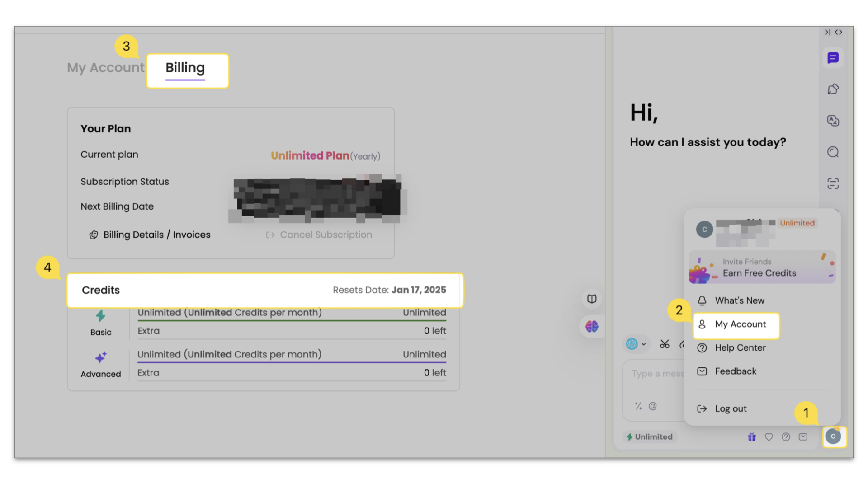Click the question mark icon in bottom bar

[786, 437]
